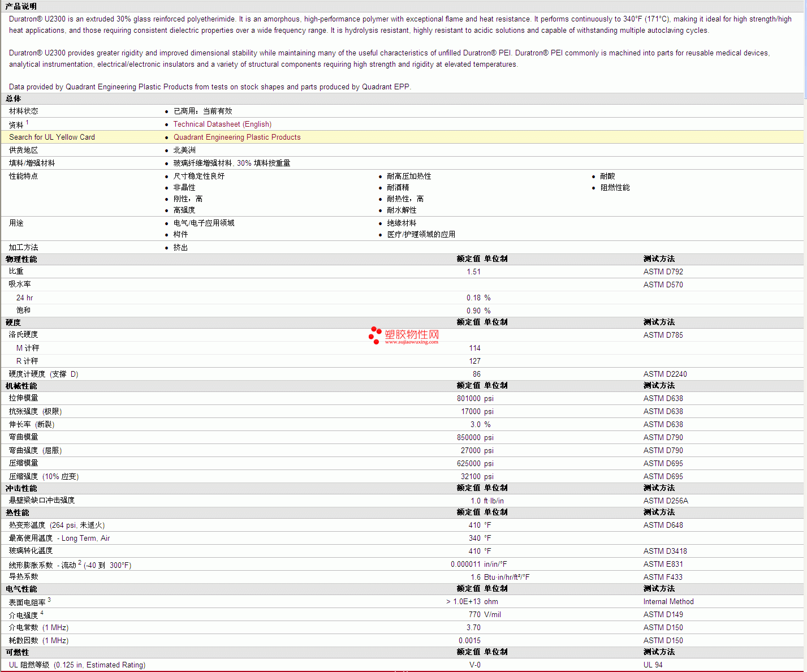807x672 pixels.
Task: Select the dissipation factor value "0.0015"
Action: click(470, 641)
